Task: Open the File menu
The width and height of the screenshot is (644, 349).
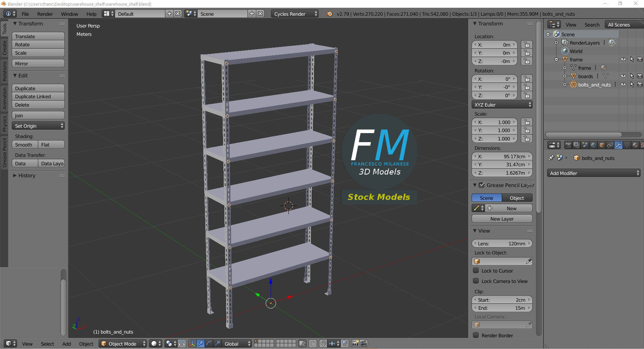Action: (x=25, y=14)
